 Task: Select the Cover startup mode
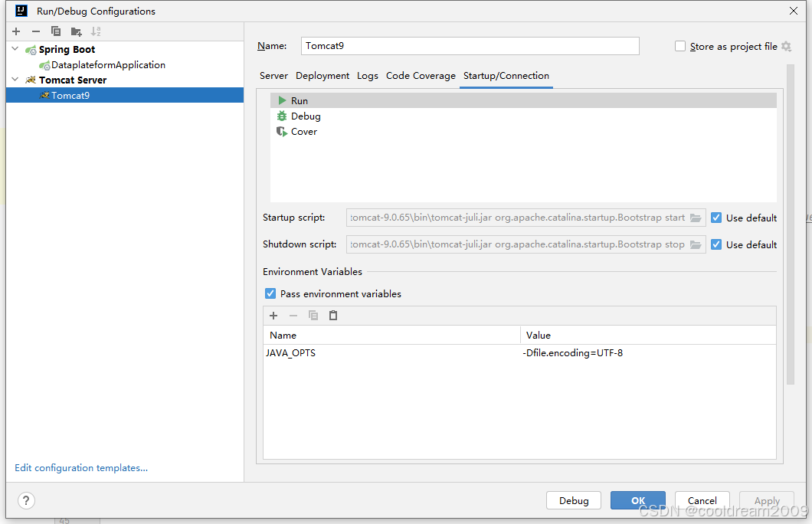(x=523, y=132)
